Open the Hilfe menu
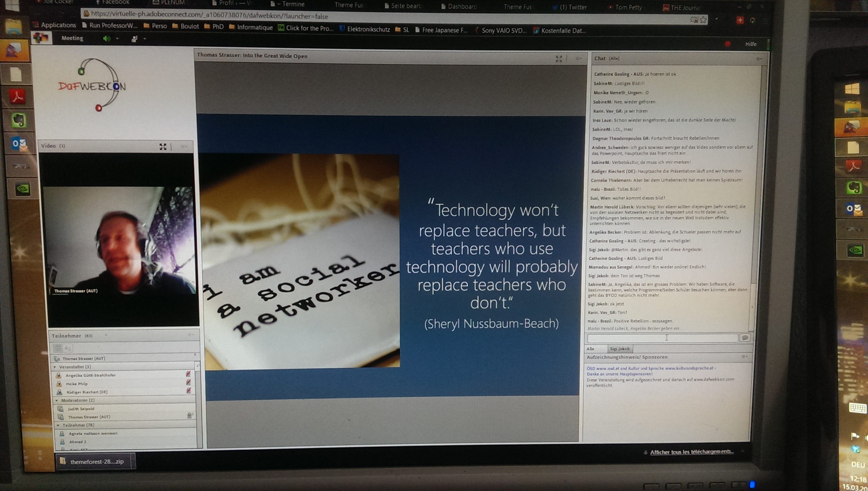The width and height of the screenshot is (868, 491). point(750,44)
